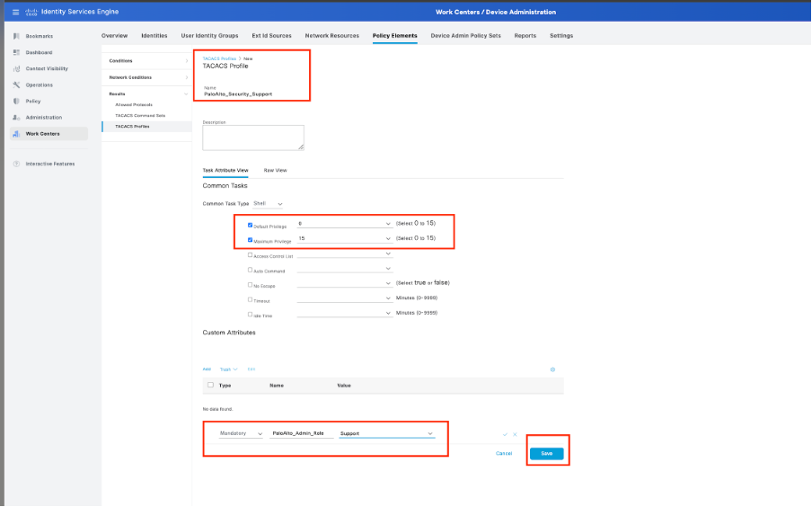Enable the Access Control List checkbox
This screenshot has width=812, height=507.
pos(250,255)
